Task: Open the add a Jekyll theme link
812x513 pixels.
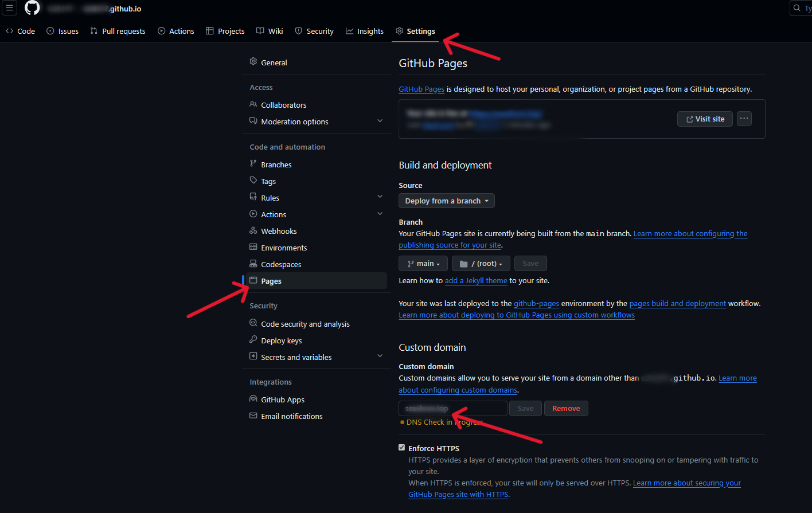Action: (475, 281)
